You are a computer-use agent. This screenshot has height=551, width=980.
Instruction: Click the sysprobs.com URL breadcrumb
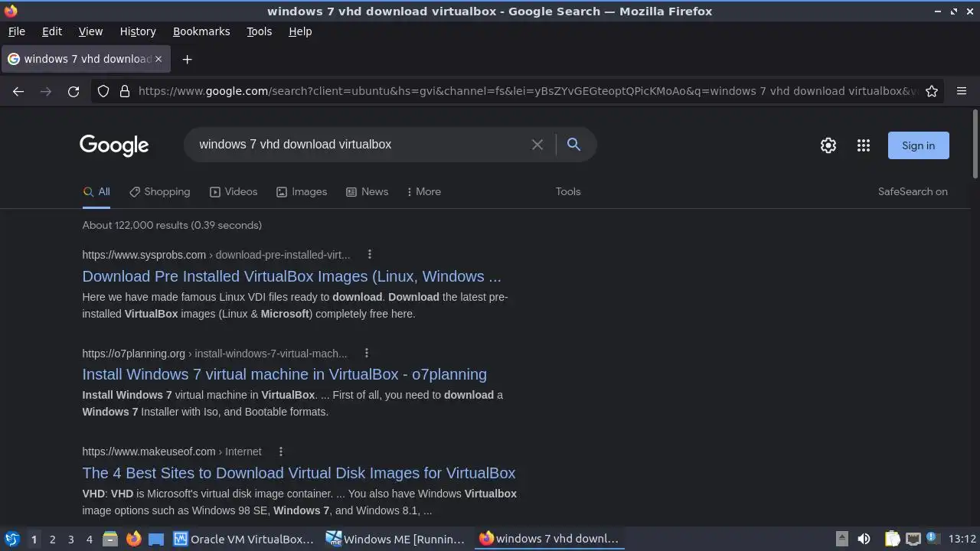tap(216, 255)
